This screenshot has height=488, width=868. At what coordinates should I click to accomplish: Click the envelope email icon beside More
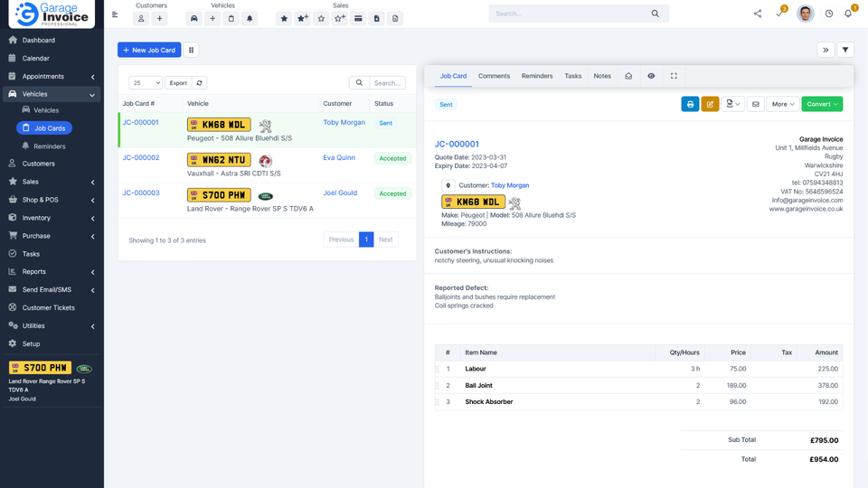click(x=755, y=104)
